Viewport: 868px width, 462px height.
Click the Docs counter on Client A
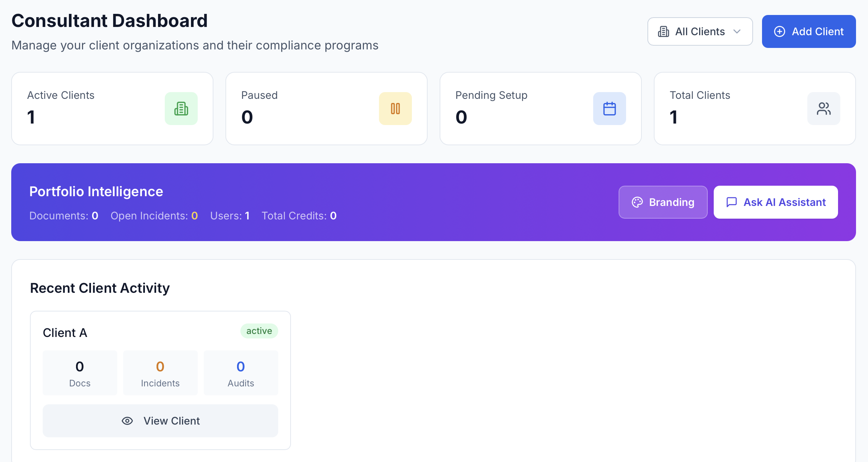[79, 373]
